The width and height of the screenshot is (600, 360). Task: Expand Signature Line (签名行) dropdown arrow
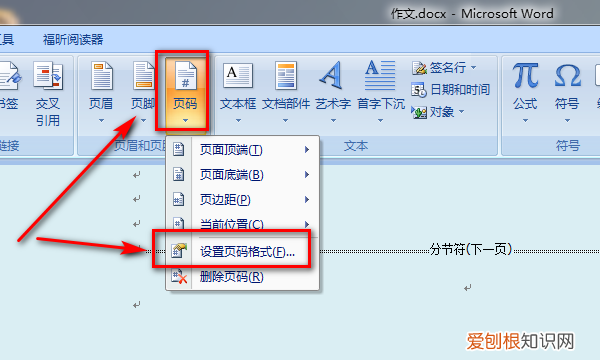(474, 68)
